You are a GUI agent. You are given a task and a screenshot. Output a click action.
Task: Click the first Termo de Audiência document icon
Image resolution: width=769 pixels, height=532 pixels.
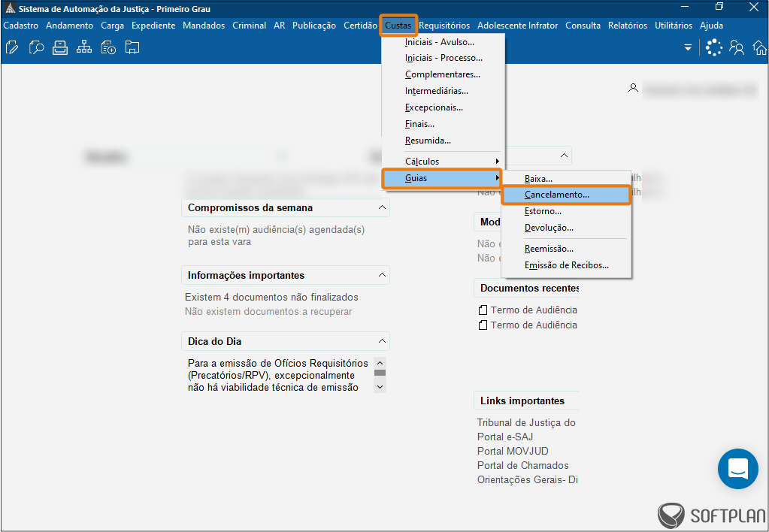pyautogui.click(x=483, y=310)
